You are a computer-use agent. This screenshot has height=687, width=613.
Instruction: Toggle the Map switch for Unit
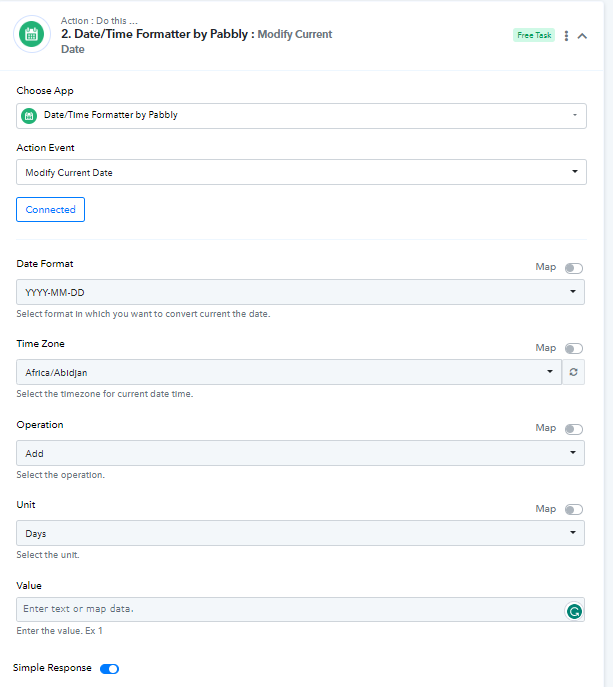click(574, 510)
